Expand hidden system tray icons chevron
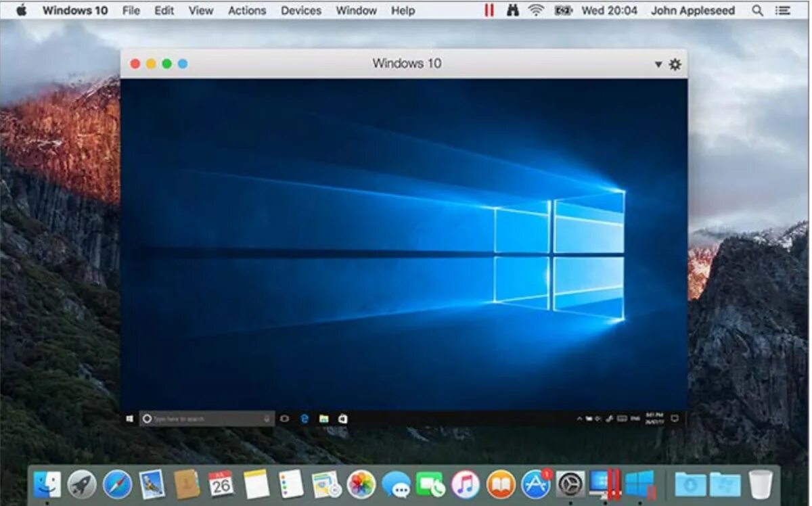This screenshot has height=506, width=812. point(579,419)
